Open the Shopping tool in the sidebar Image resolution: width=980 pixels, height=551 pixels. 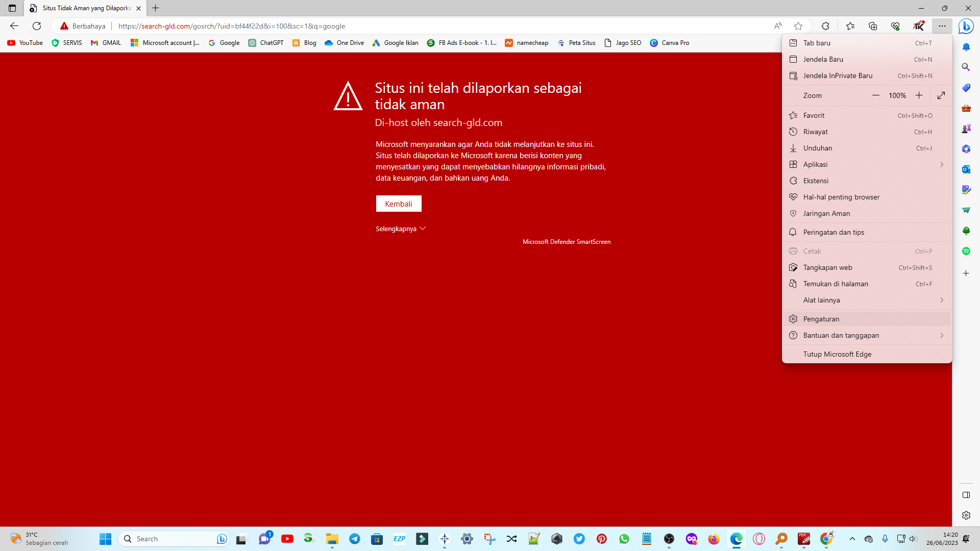coord(966,88)
